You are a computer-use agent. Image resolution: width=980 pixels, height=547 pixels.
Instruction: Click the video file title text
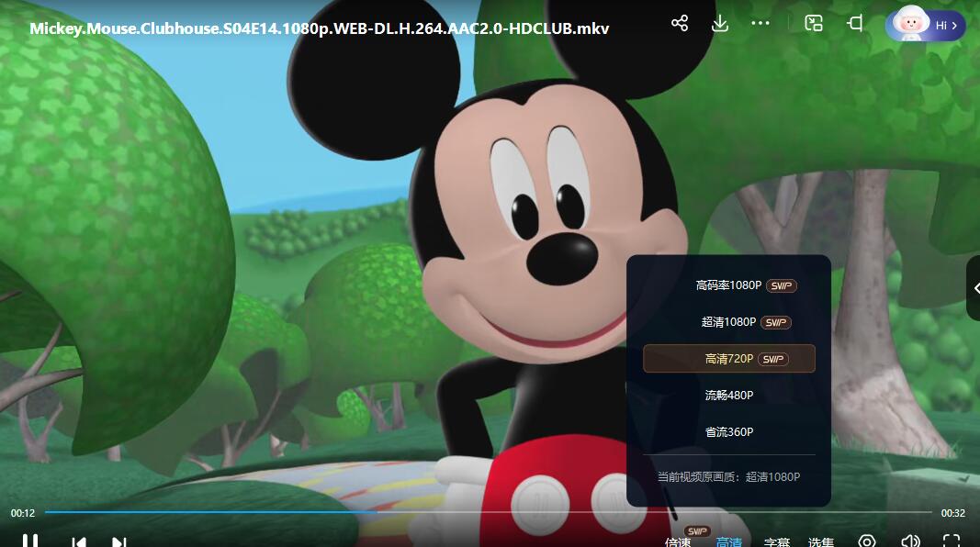320,28
